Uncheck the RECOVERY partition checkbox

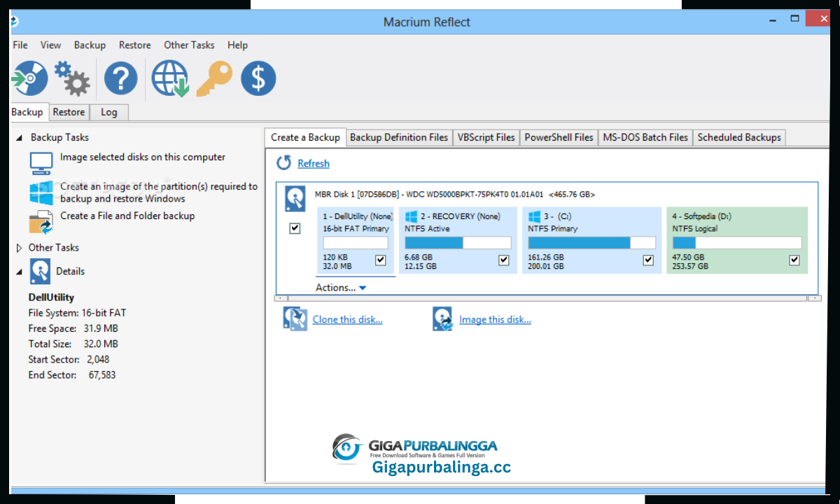click(504, 260)
